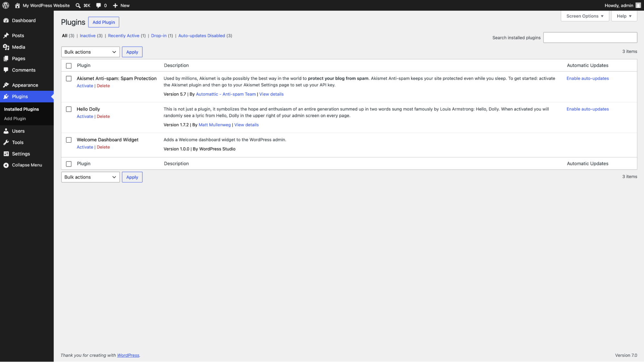Filter plugins by Auto-updates Disabled
Image resolution: width=644 pixels, height=362 pixels.
(202, 36)
